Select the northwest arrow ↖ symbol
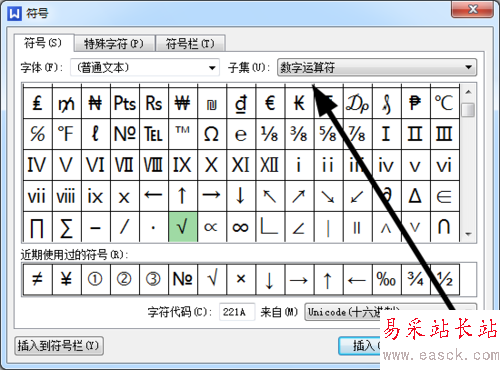The height and width of the screenshot is (370, 500). point(270,196)
